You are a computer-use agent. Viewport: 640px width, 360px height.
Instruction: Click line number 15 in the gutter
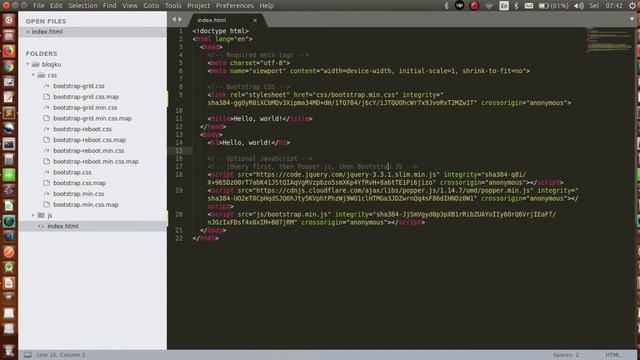[x=179, y=151]
